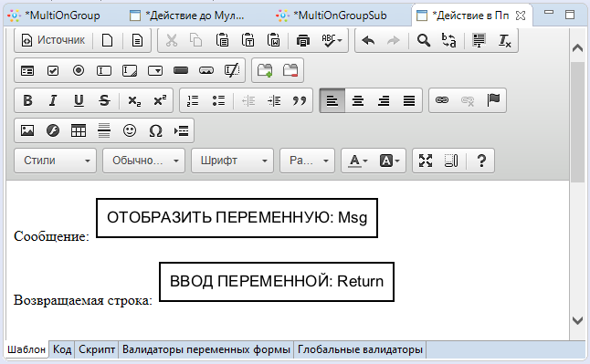Insert a checkbox field
Viewport: 590px width, 364px height.
click(53, 70)
